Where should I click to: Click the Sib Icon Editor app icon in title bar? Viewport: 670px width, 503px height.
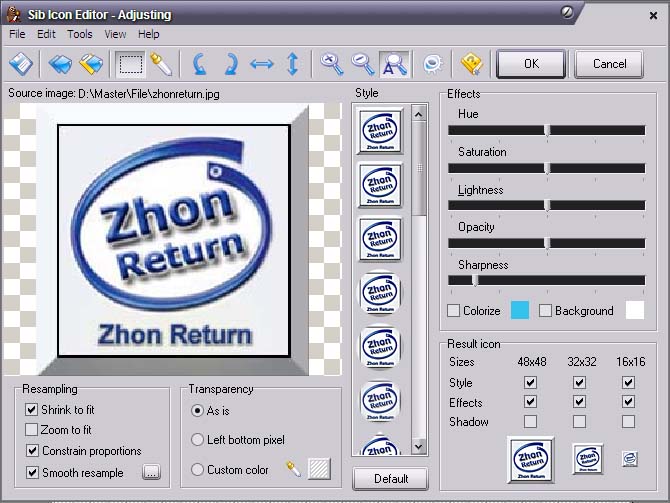(14, 15)
